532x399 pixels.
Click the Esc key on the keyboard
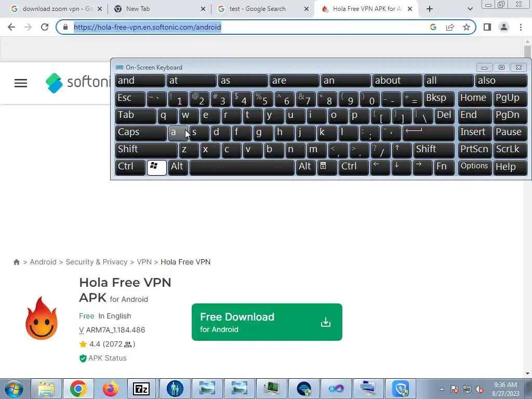130,99
